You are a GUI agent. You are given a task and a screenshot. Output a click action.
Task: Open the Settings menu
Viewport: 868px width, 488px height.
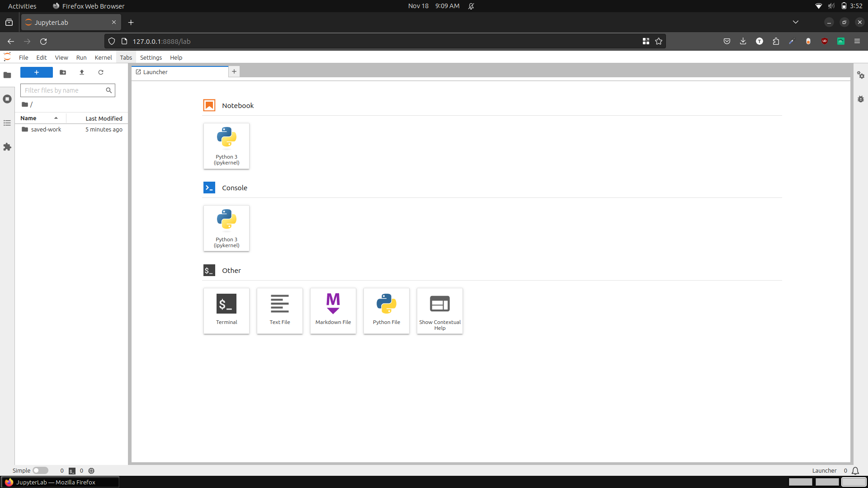coord(151,57)
